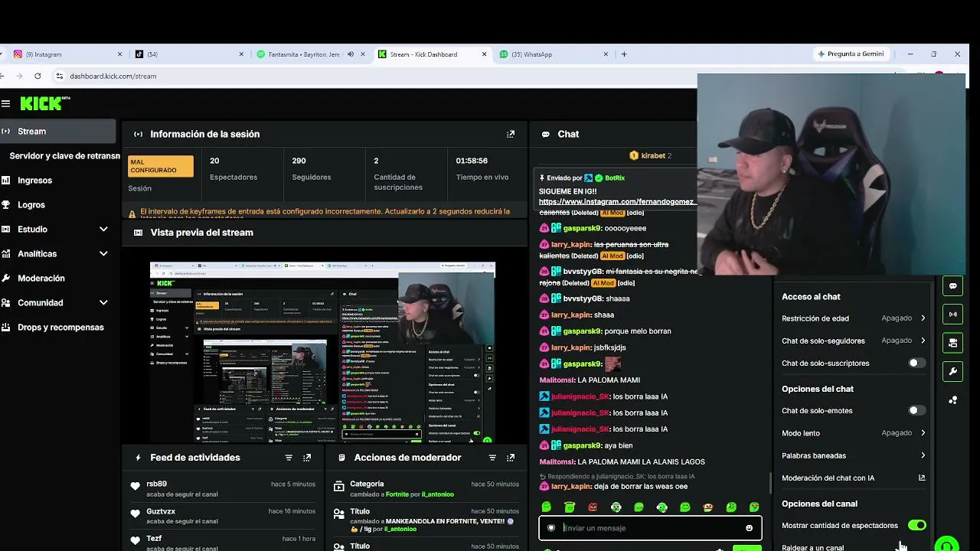Image resolution: width=980 pixels, height=551 pixels.
Task: Click the 01:58:56 Tiempo en vivo value
Action: pyautogui.click(x=472, y=161)
